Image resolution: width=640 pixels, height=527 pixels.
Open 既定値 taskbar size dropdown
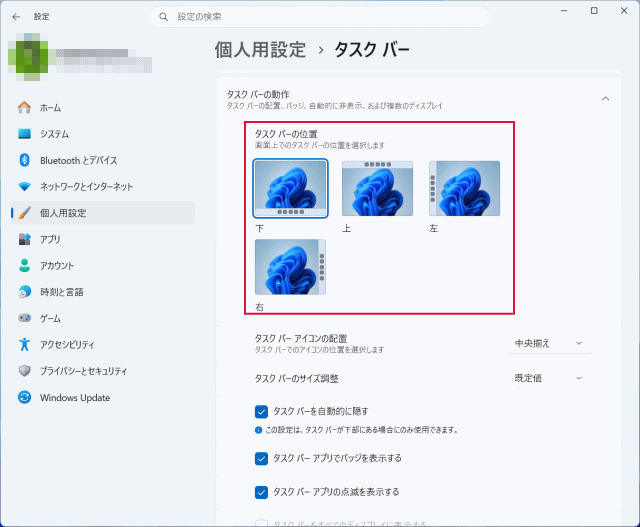549,378
